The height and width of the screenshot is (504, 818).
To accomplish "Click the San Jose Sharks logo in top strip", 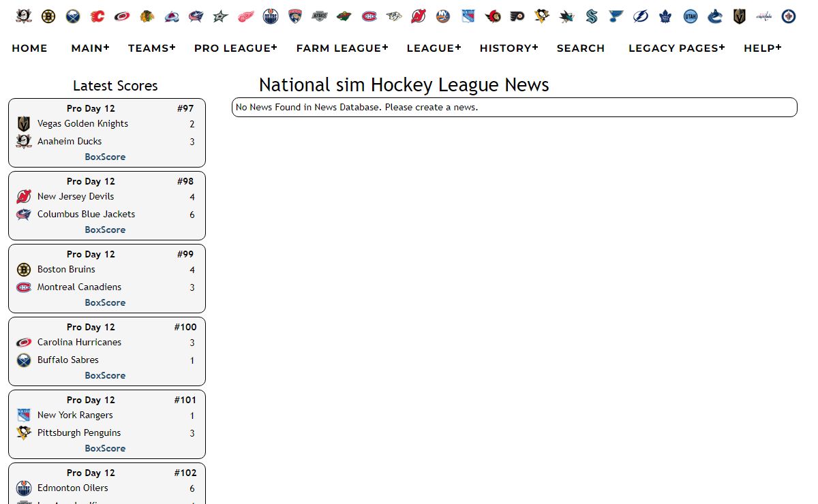I will tap(567, 16).
